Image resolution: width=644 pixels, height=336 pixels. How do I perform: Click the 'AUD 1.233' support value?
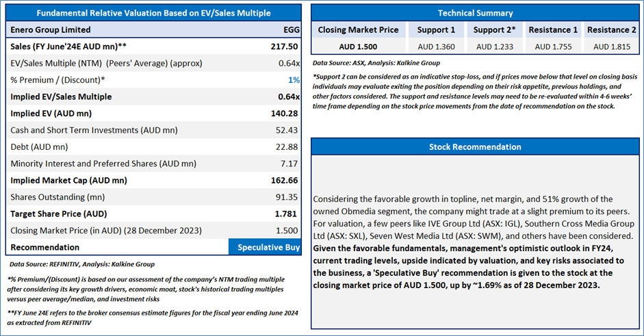pyautogui.click(x=495, y=47)
